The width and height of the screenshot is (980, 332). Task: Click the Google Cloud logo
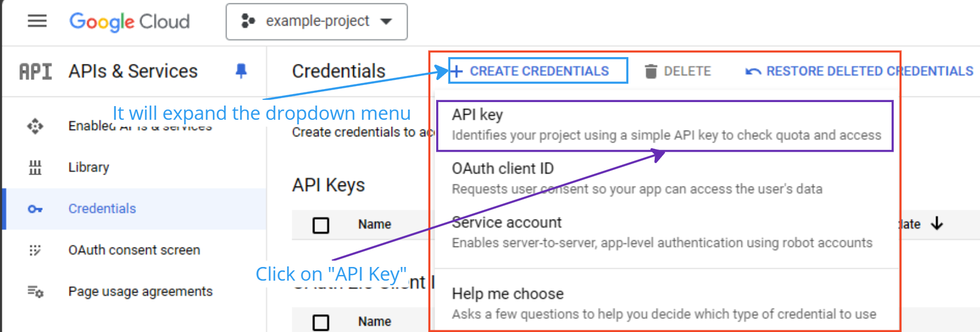click(x=130, y=22)
